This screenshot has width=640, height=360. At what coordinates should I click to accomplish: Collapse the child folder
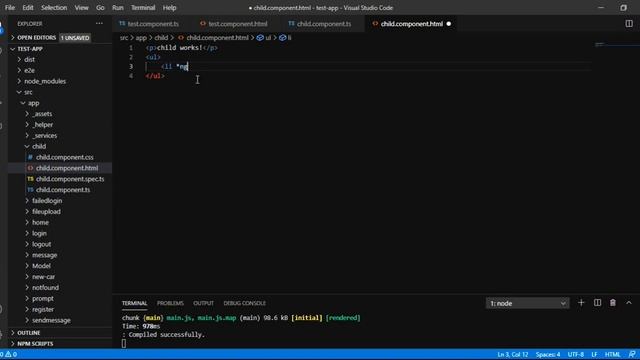39,146
